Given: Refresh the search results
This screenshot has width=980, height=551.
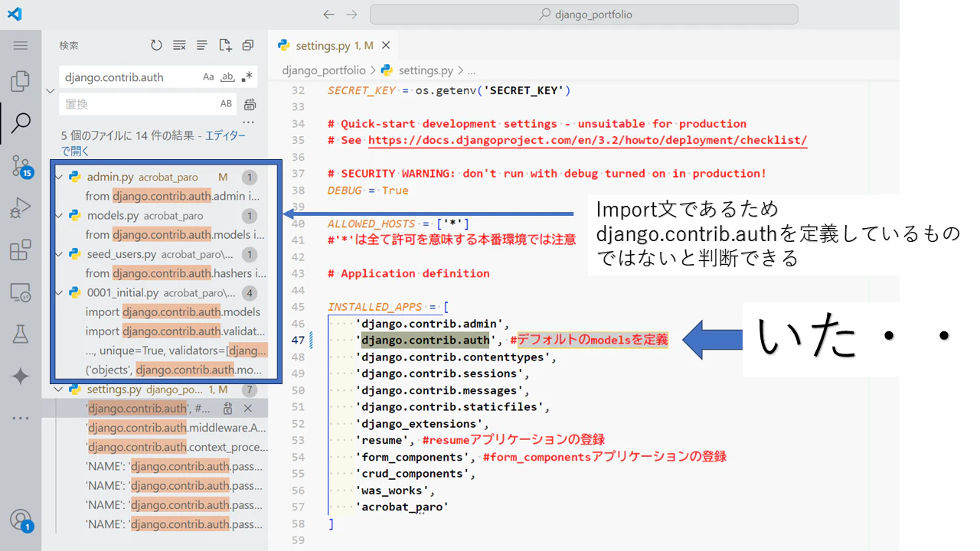Looking at the screenshot, I should [x=156, y=45].
